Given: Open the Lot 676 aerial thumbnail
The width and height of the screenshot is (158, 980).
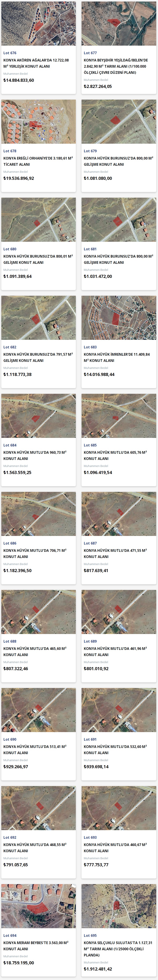Looking at the screenshot, I should tap(38, 24).
